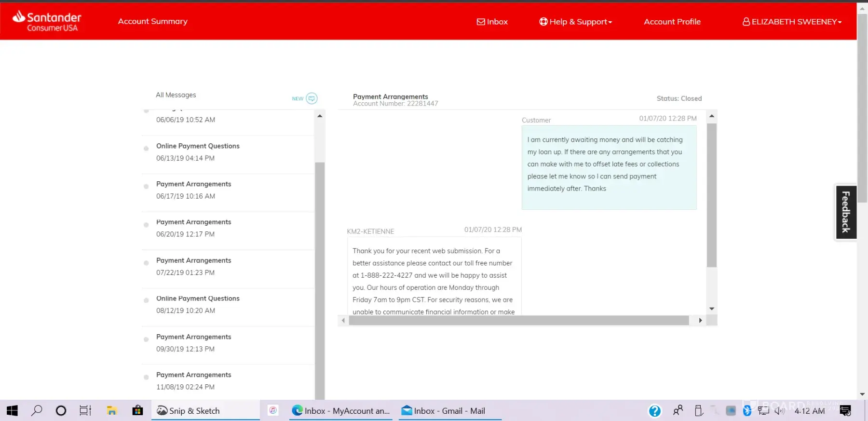
Task: Open the Action Center notifications icon
Action: point(845,411)
